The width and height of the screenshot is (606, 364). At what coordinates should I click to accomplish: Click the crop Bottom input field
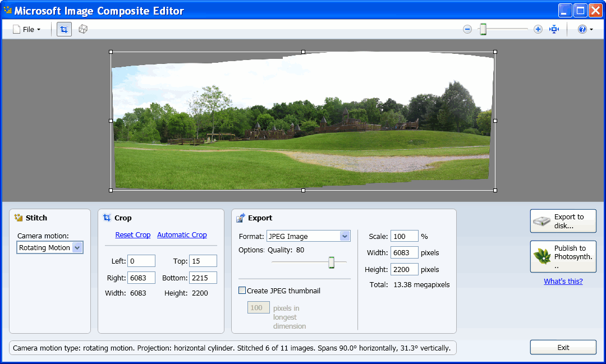pos(203,278)
